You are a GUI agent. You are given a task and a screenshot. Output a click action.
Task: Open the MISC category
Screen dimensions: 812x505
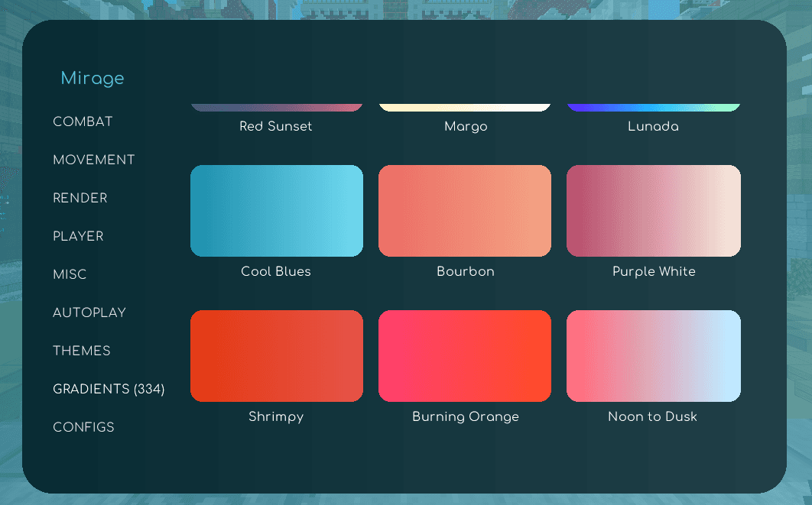click(70, 274)
